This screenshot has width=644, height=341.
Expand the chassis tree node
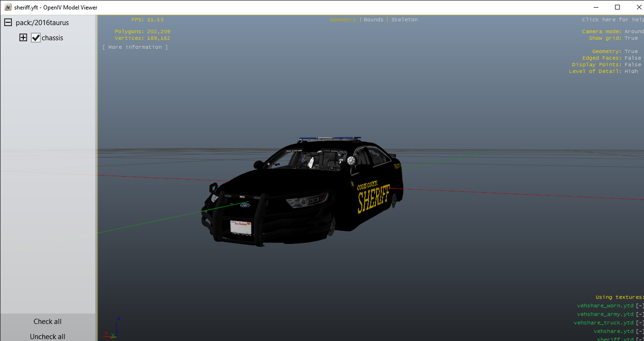[23, 38]
